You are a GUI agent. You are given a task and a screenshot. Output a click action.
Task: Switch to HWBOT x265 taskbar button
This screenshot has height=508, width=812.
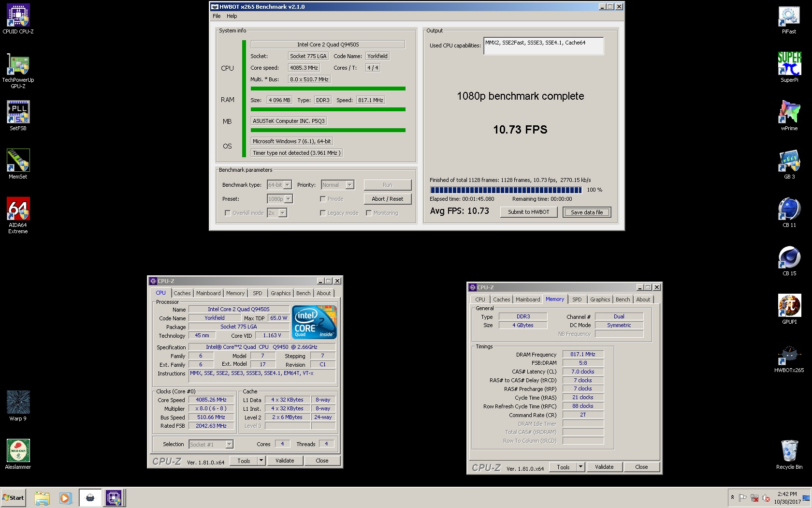90,498
